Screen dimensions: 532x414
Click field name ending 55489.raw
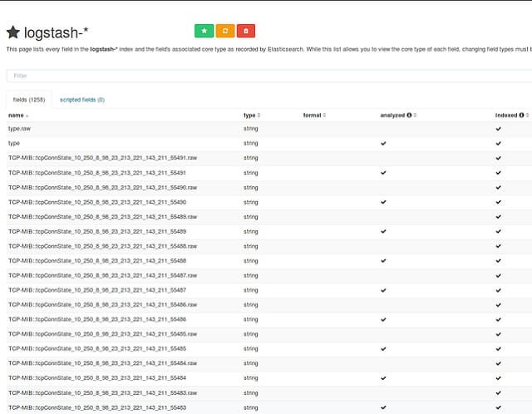tap(102, 216)
